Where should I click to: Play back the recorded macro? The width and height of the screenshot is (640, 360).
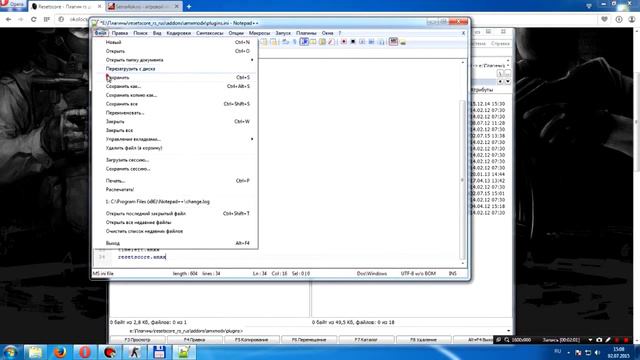[362, 42]
